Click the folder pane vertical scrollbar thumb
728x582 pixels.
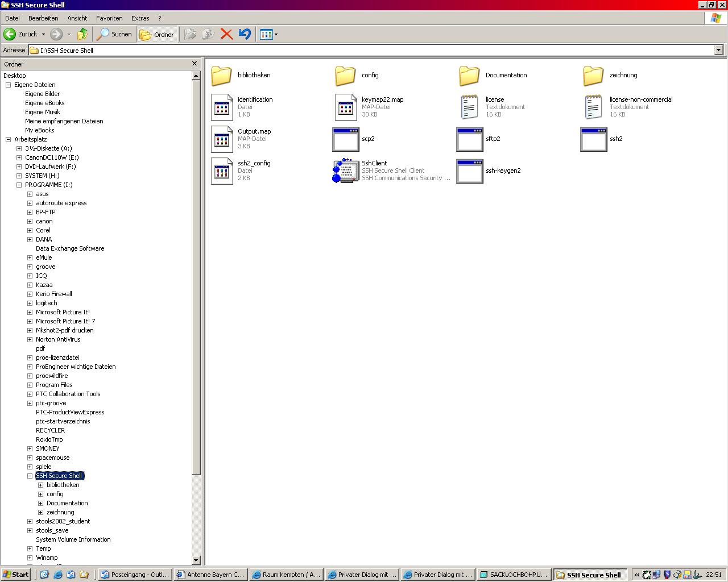point(196,277)
